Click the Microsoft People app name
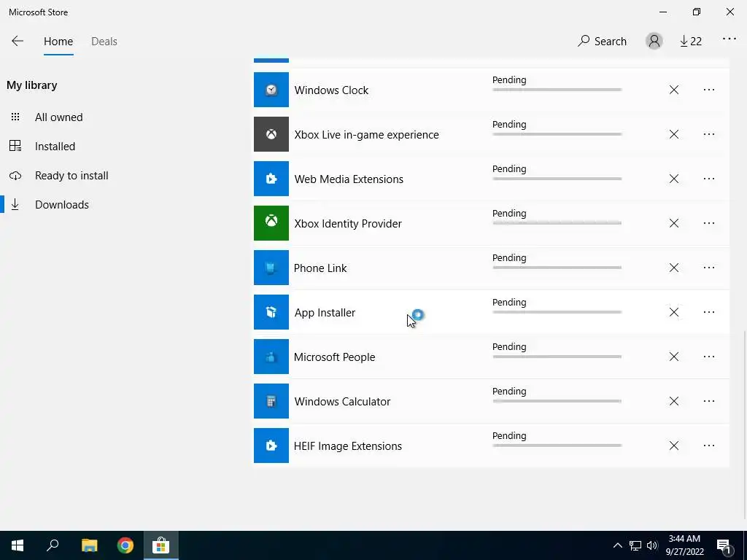747x560 pixels. (x=334, y=357)
